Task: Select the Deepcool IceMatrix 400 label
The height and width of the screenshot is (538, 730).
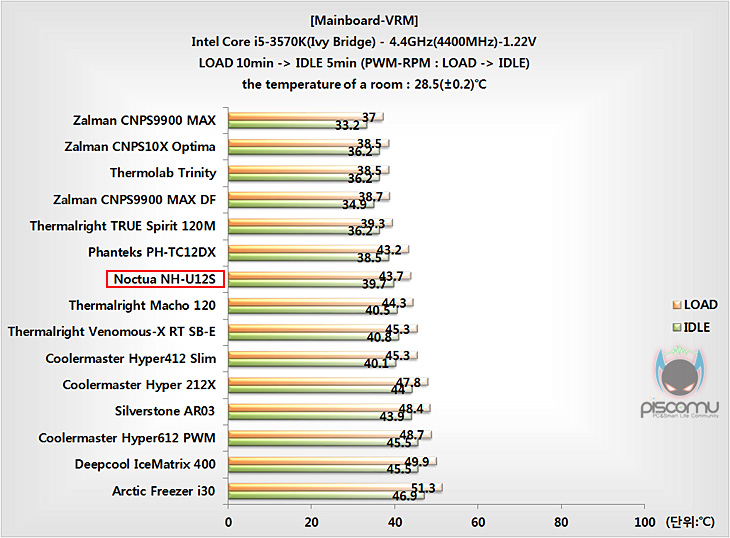Action: pyautogui.click(x=145, y=464)
